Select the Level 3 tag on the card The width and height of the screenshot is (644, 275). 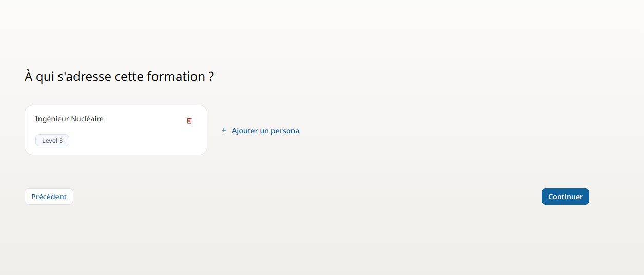pos(52,140)
